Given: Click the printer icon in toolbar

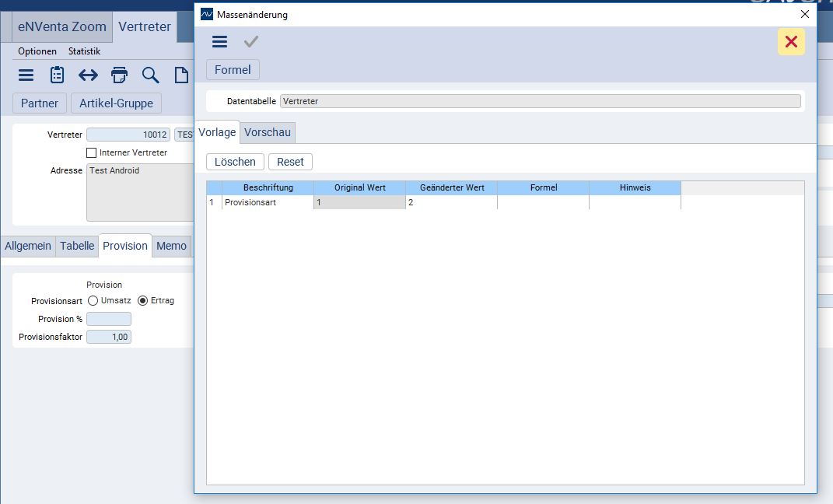Looking at the screenshot, I should click(x=119, y=75).
